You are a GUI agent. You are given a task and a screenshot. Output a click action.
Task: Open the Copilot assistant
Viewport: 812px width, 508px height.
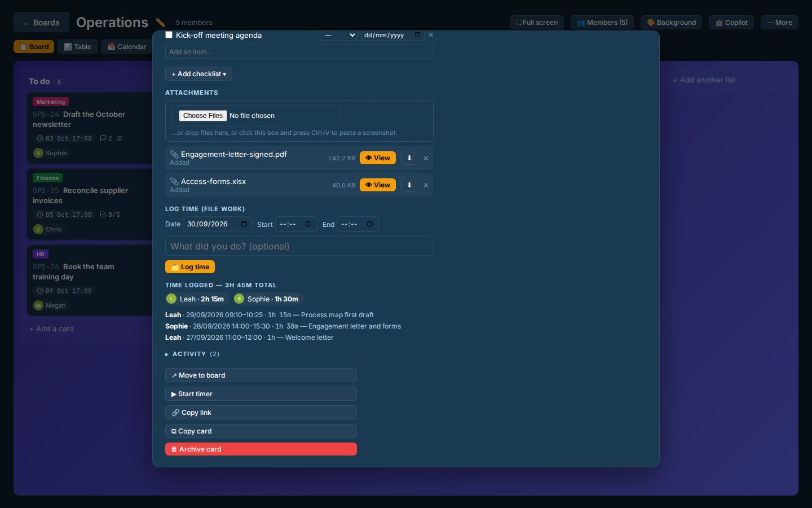coord(731,23)
